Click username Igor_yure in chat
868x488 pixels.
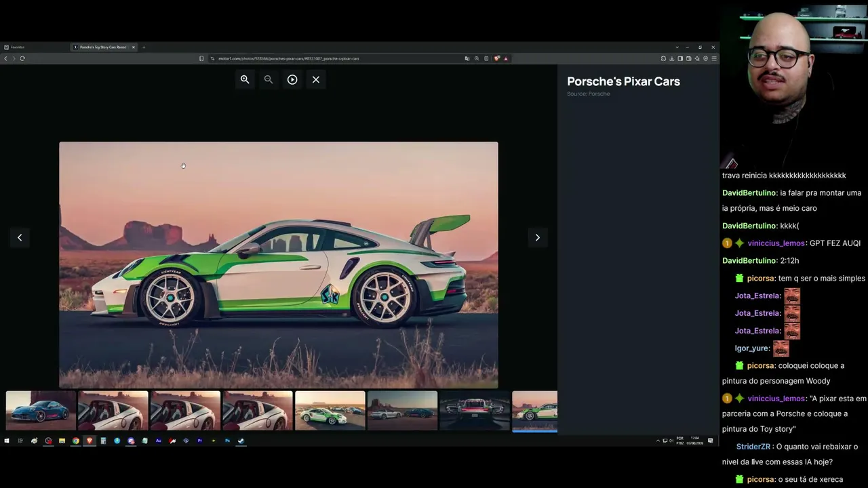pos(752,348)
